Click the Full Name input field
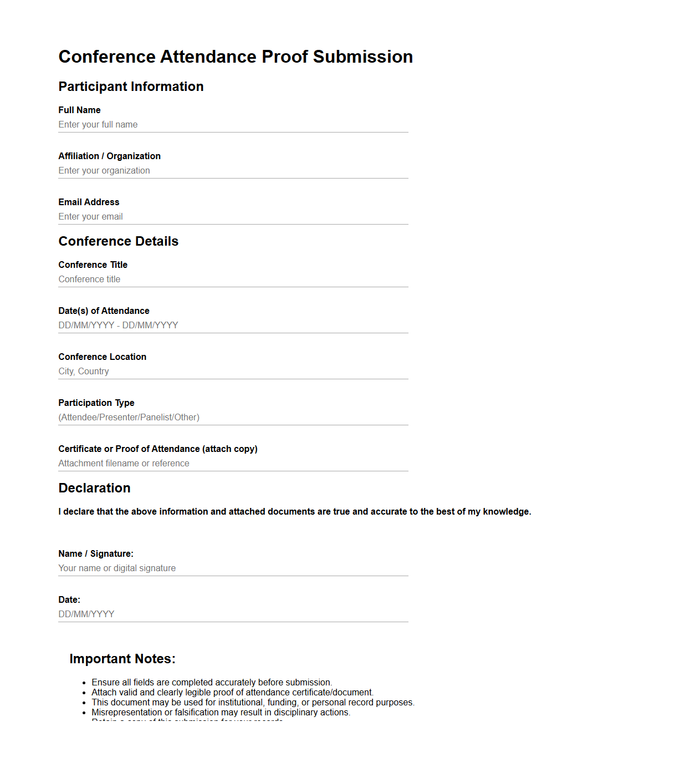This screenshot has height=783, width=700. click(x=233, y=125)
